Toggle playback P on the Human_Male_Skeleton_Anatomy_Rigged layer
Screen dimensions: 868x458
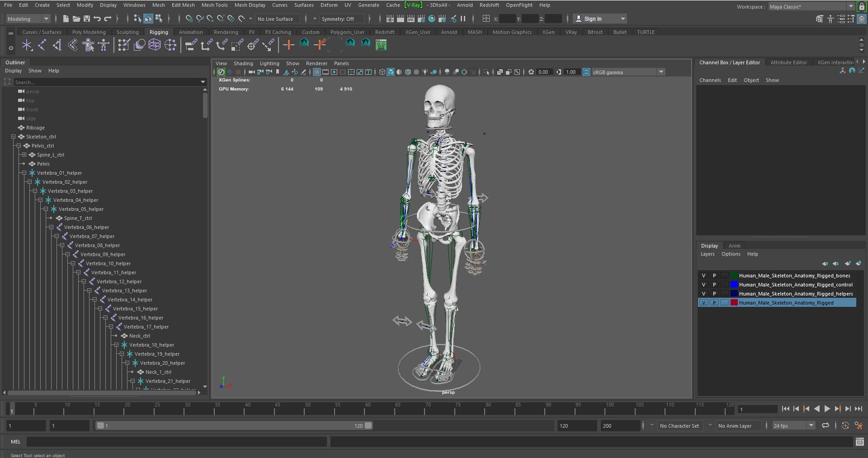714,303
